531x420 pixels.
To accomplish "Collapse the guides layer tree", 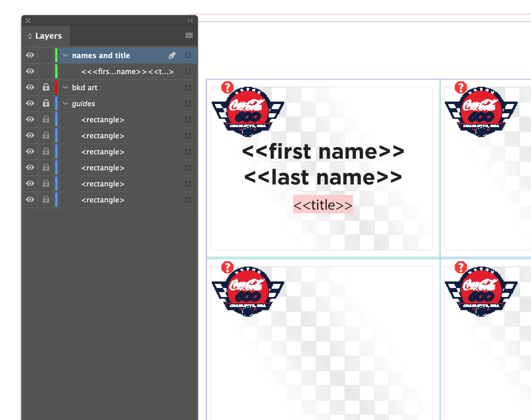I will 65,103.
